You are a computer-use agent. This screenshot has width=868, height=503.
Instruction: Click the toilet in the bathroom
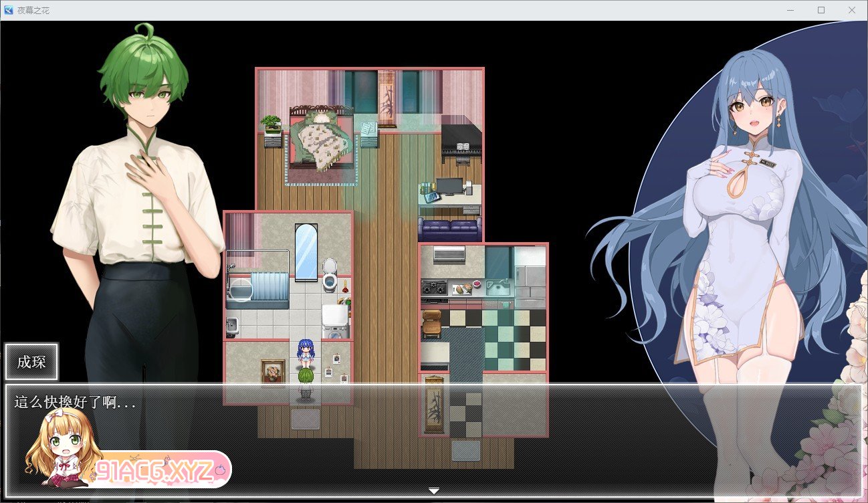pos(330,277)
